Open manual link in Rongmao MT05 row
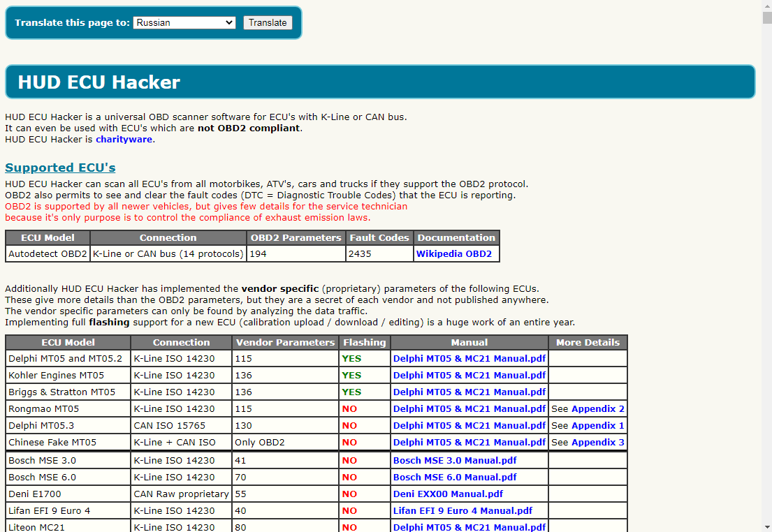This screenshot has height=532, width=772. point(469,409)
